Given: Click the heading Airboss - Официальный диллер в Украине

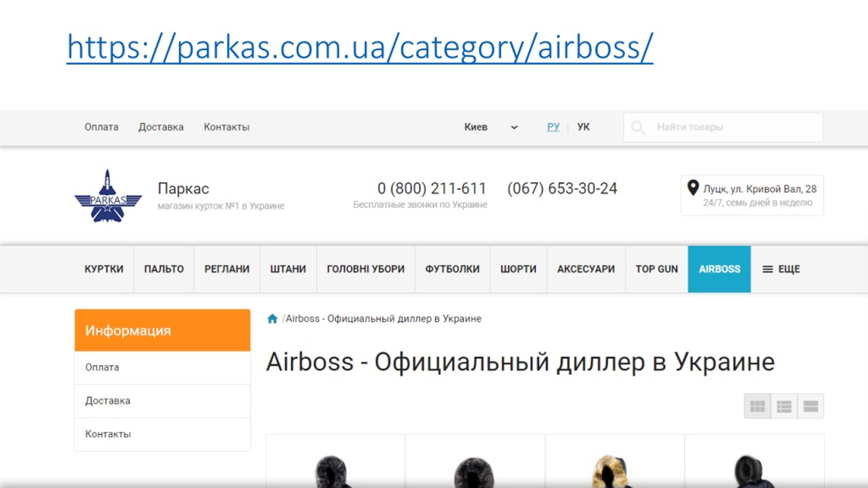Looking at the screenshot, I should click(x=520, y=362).
